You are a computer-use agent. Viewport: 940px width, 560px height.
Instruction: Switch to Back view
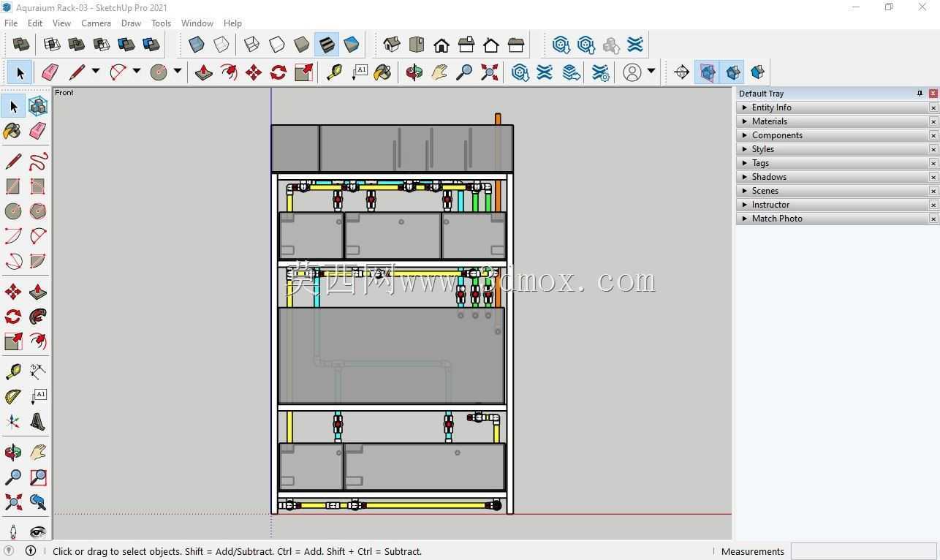point(491,45)
